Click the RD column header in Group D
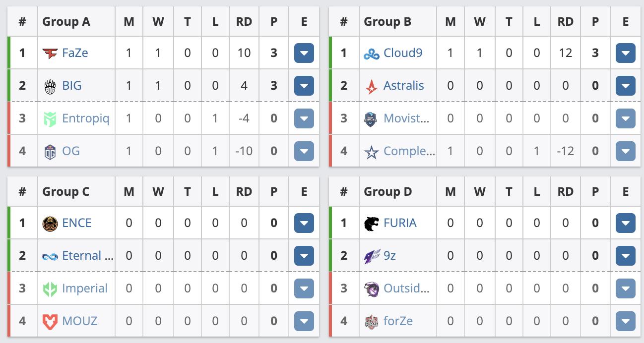The width and height of the screenshot is (644, 343). click(x=565, y=192)
